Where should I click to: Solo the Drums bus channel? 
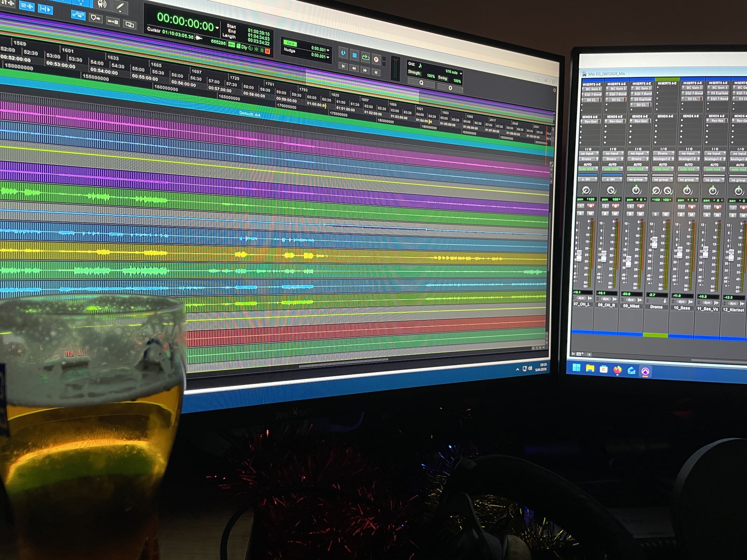(656, 214)
